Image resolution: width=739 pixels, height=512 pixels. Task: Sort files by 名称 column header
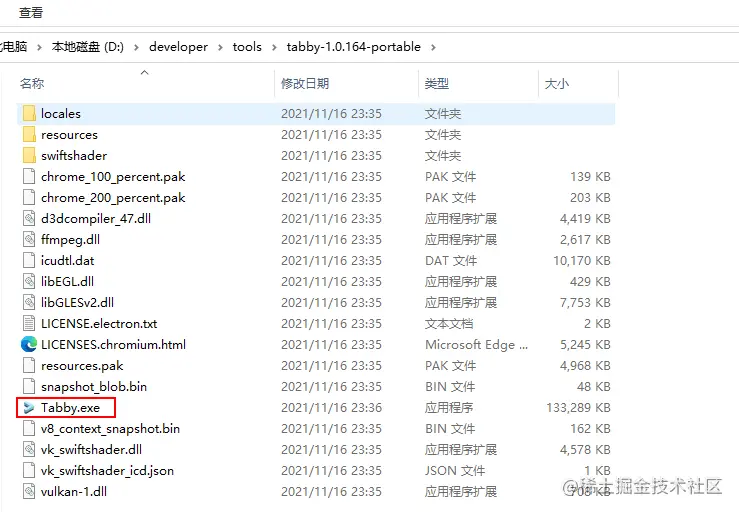click(x=32, y=83)
